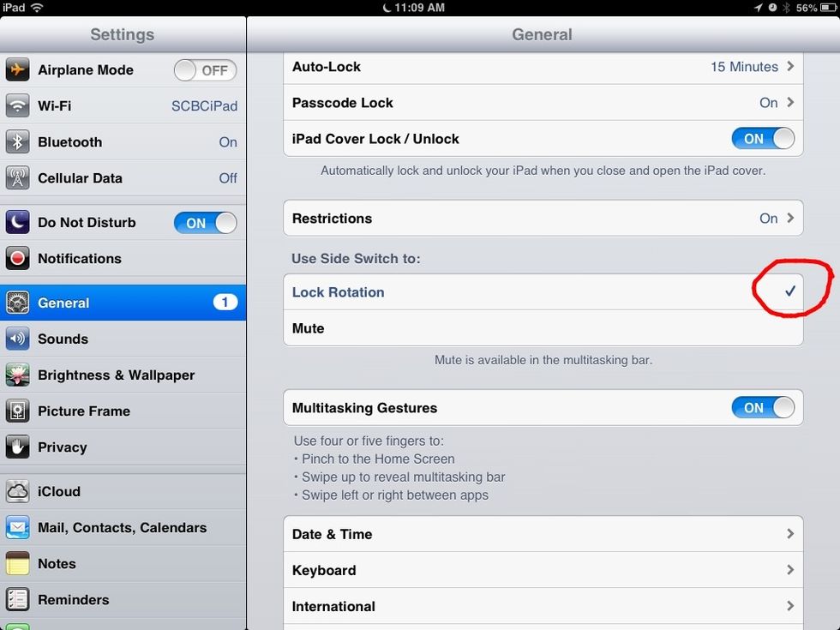Open Restrictions settings row
840x630 pixels.
543,219
